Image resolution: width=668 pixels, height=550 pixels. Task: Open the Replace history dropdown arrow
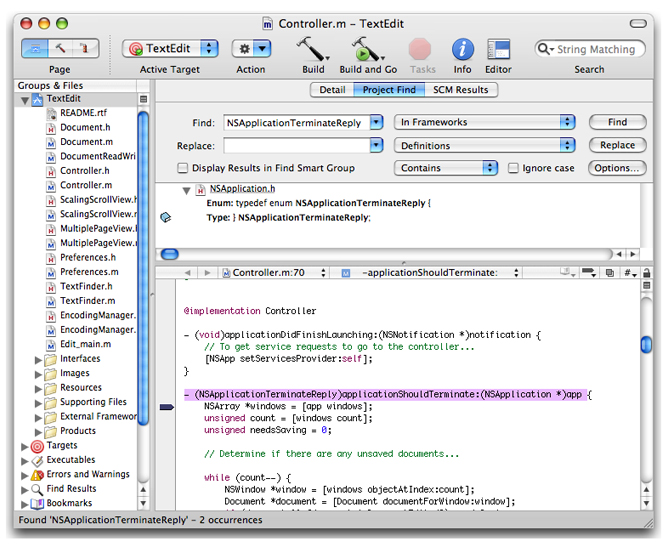pyautogui.click(x=376, y=146)
